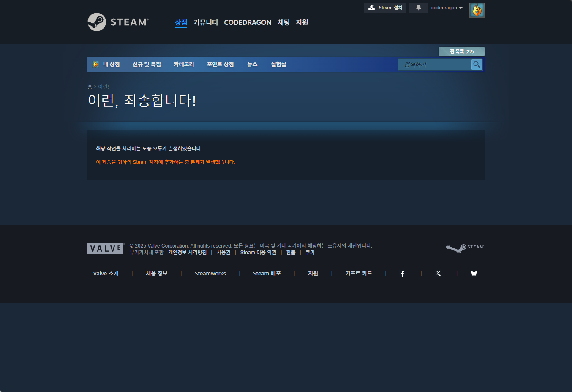Open the 신규 및 특집 tab
Image resolution: width=572 pixels, height=392 pixels.
tap(147, 64)
